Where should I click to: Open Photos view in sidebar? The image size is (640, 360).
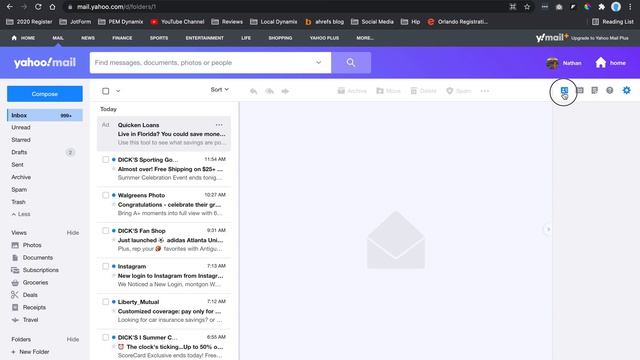tap(27, 245)
